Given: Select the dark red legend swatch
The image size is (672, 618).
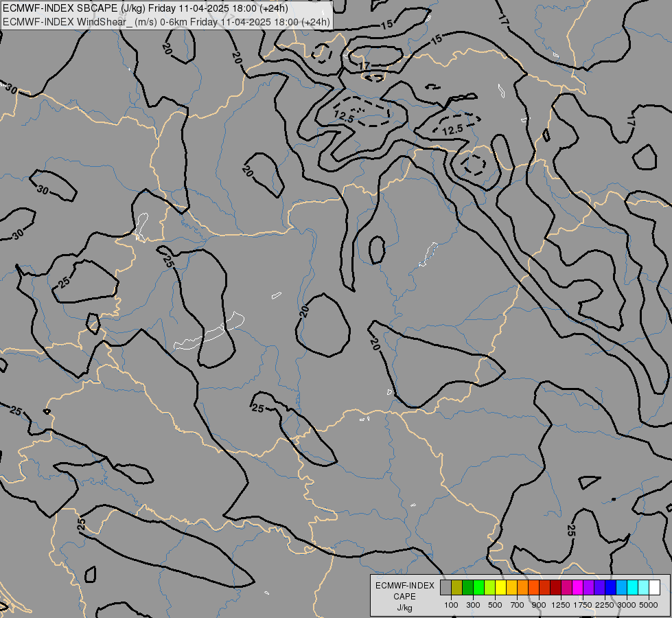Looking at the screenshot, I should (555, 588).
